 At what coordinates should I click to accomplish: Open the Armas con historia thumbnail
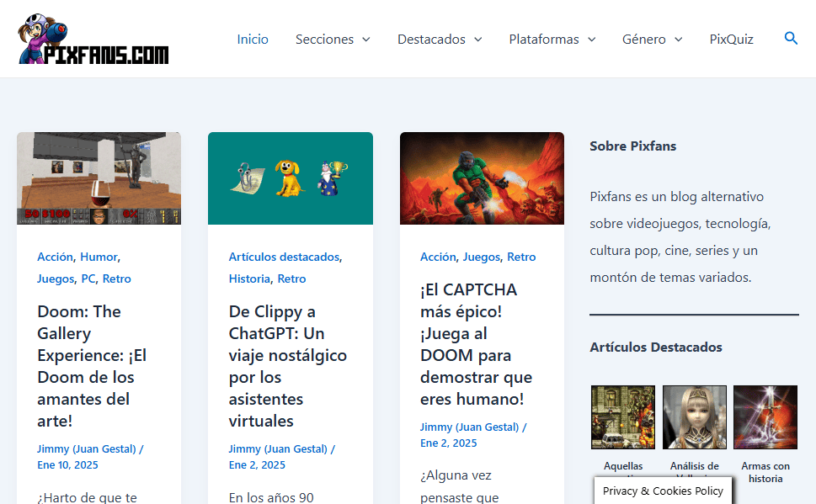[765, 417]
